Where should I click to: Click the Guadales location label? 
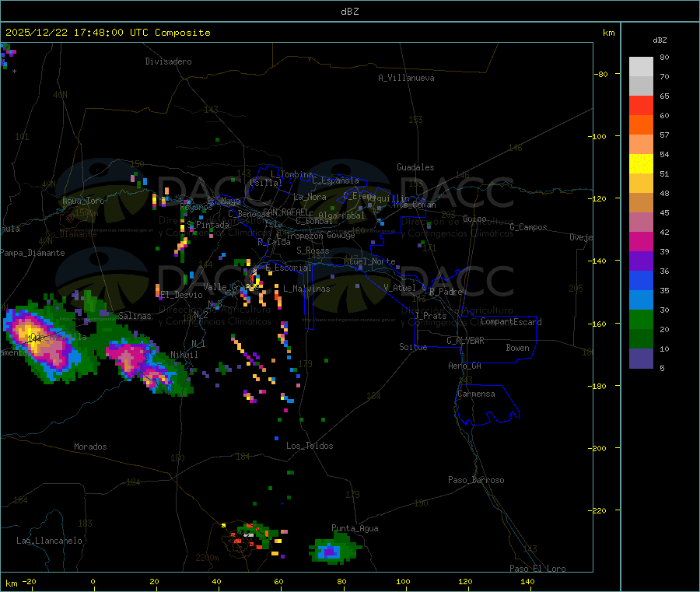[x=415, y=167]
